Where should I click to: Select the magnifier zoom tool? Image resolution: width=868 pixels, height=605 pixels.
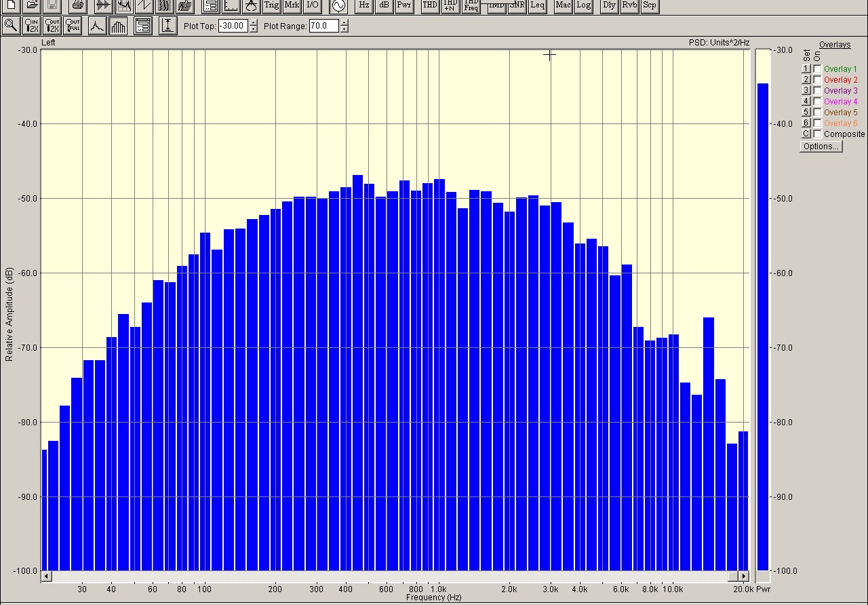click(x=11, y=26)
